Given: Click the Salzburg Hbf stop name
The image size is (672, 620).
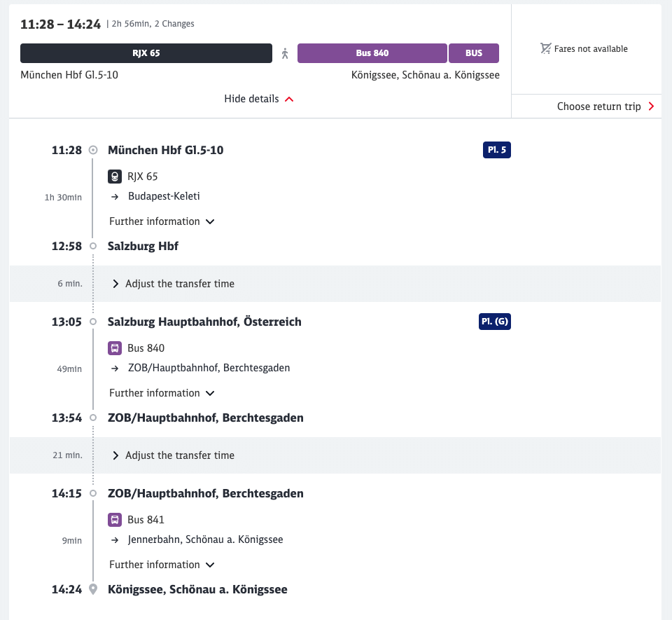Looking at the screenshot, I should click(x=143, y=247).
